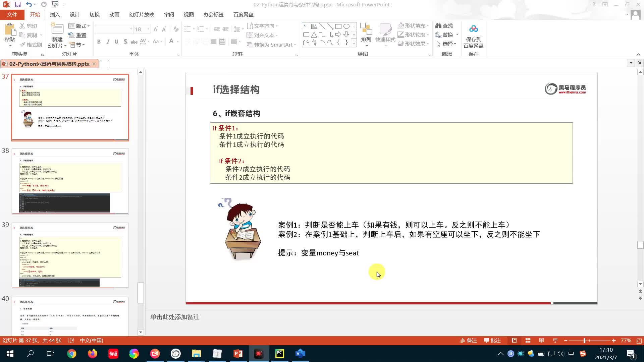The width and height of the screenshot is (644, 362).
Task: Adjust the zoom slider handle
Action: point(584,341)
